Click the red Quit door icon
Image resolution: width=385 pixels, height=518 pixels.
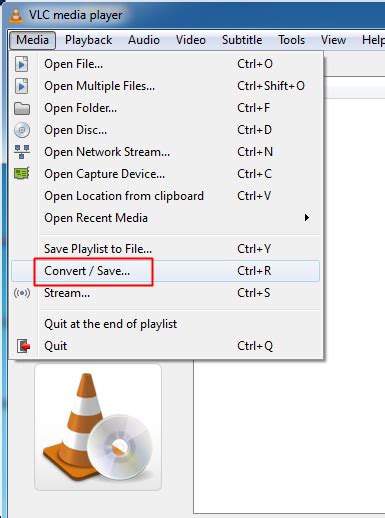click(23, 346)
